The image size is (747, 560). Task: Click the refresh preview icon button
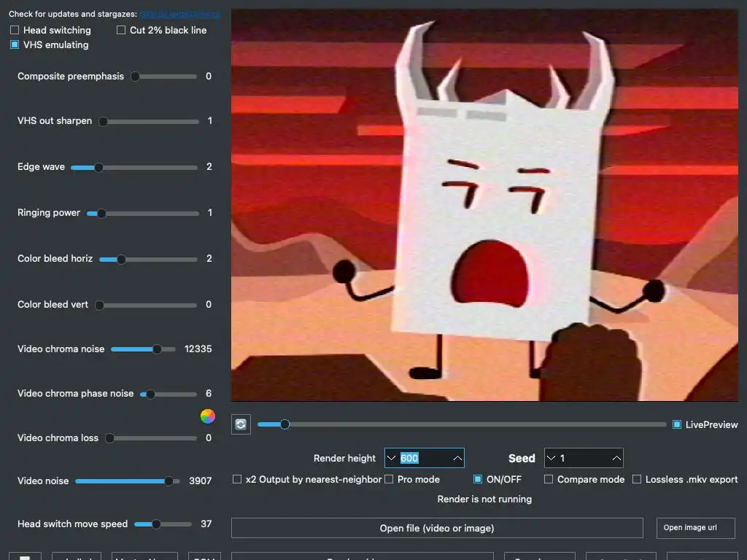241,424
